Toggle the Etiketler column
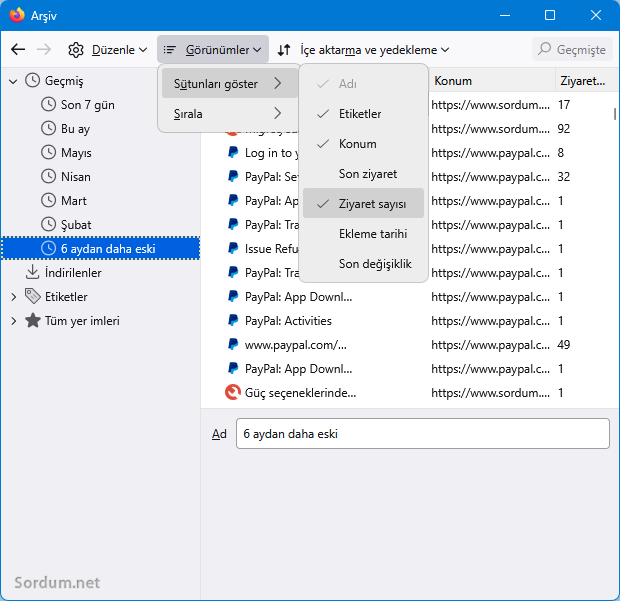Image resolution: width=620 pixels, height=601 pixels. pyautogui.click(x=363, y=114)
